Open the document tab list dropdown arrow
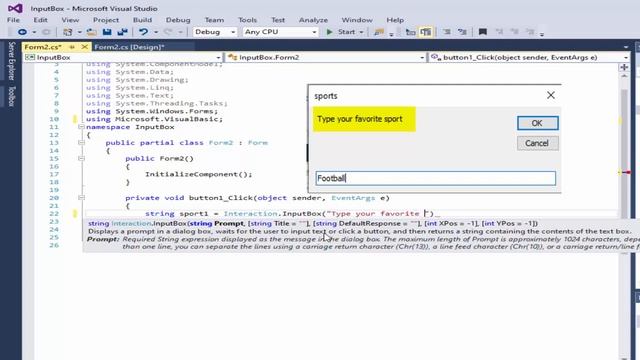Screen dimensions: 640x360 [x=626, y=47]
